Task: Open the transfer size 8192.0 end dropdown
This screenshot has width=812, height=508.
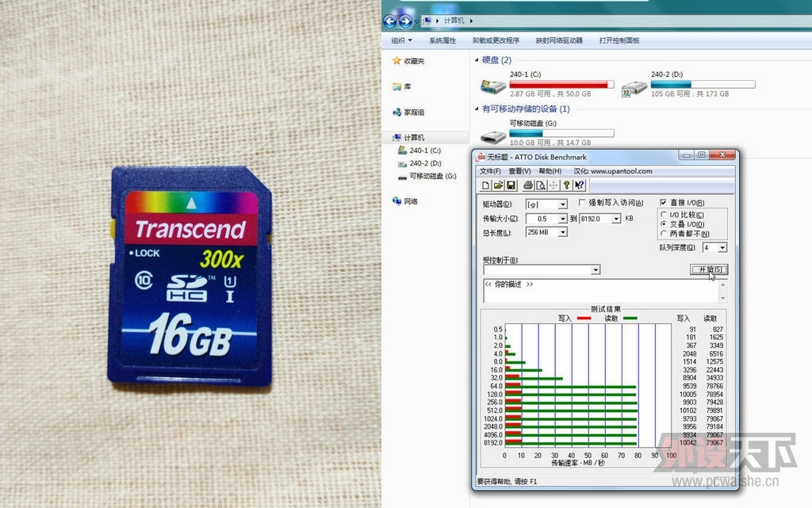Action: pyautogui.click(x=615, y=219)
